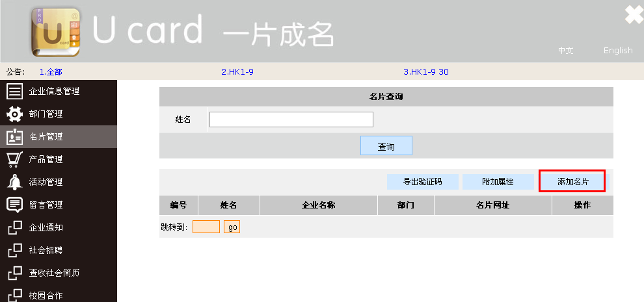Click the 名片网址 column header
Image resolution: width=644 pixels, height=302 pixels.
pos(493,205)
